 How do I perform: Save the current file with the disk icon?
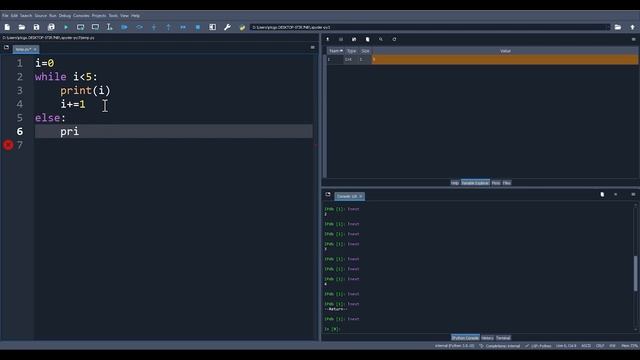coord(36,27)
